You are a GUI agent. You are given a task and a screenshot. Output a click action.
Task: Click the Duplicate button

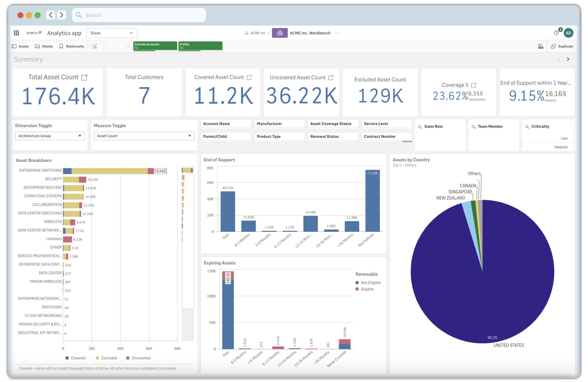[562, 46]
